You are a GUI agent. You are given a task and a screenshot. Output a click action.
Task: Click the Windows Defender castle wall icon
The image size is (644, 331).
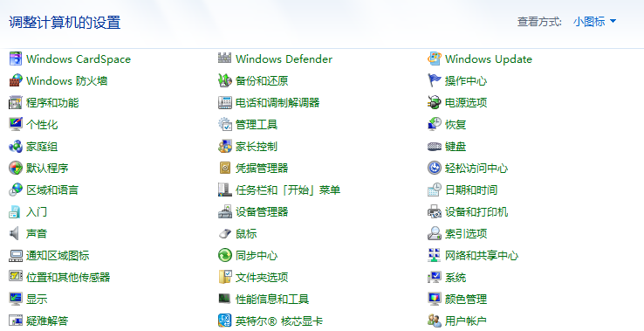pyautogui.click(x=224, y=59)
